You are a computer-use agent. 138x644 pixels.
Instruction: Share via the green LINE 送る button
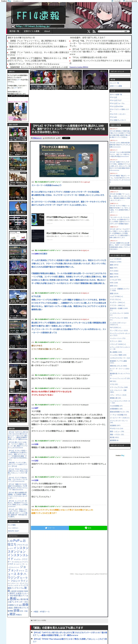click(x=88, y=528)
